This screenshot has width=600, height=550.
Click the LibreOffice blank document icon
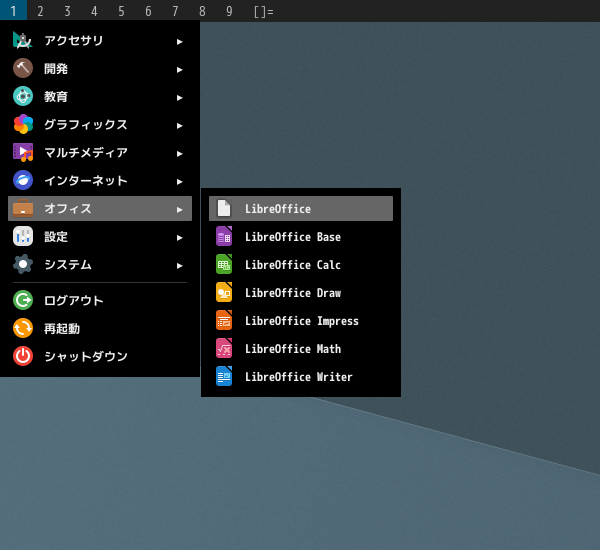coord(224,209)
